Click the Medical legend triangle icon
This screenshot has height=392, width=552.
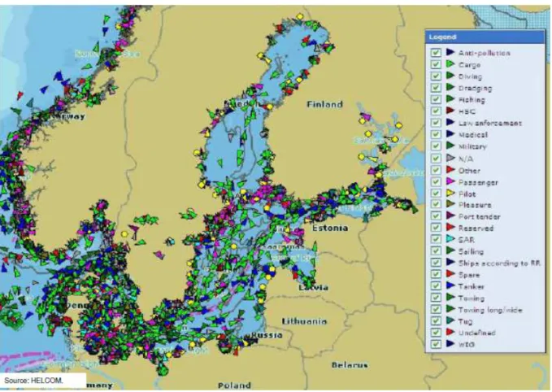pos(450,134)
